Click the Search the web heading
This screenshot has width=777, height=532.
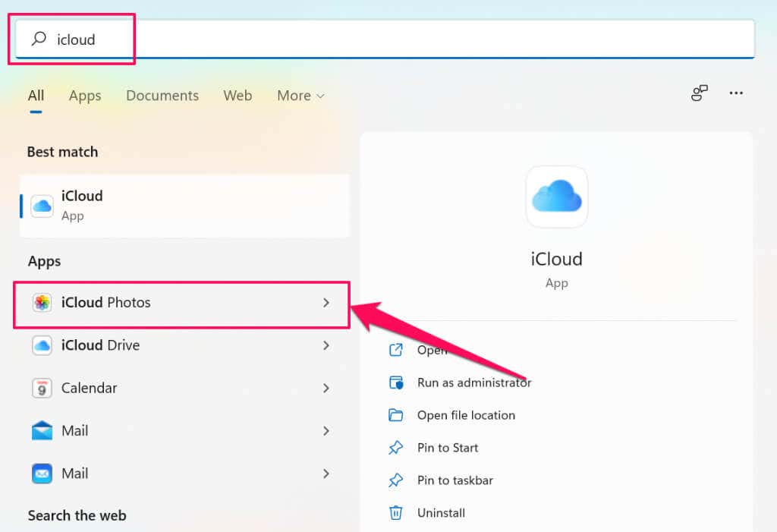(77, 515)
